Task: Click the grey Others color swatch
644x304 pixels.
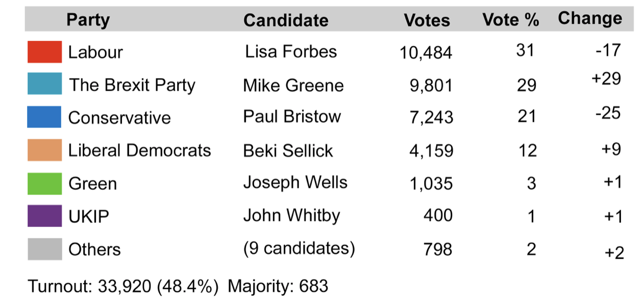Action: tap(44, 249)
